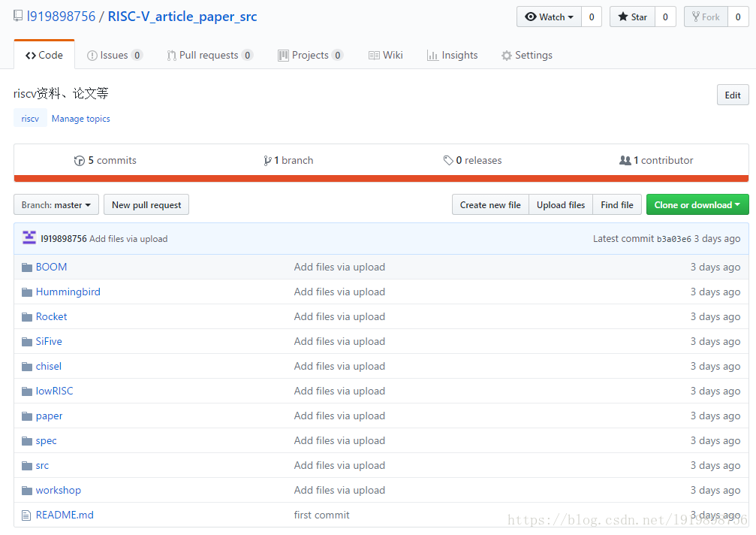Viewport: 756px width, 535px height.
Task: Click the Settings gear icon
Action: 506,56
